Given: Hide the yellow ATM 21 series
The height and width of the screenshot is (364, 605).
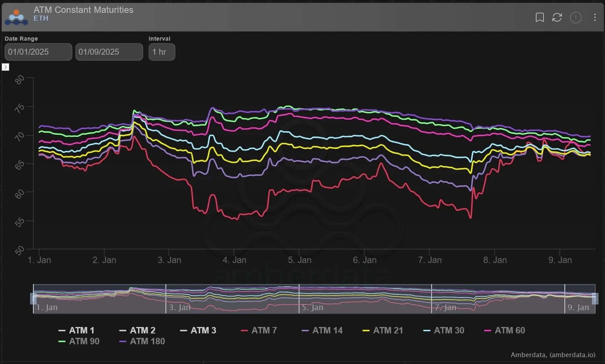Looking at the screenshot, I should 383,330.
